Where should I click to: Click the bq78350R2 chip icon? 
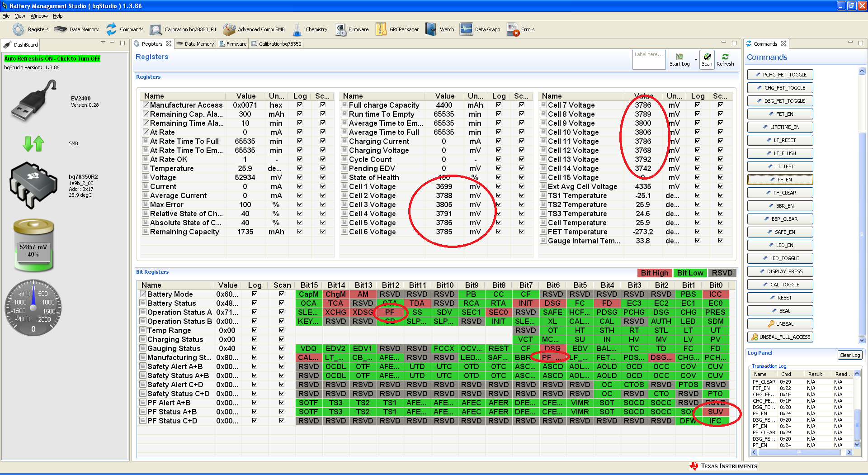(34, 185)
